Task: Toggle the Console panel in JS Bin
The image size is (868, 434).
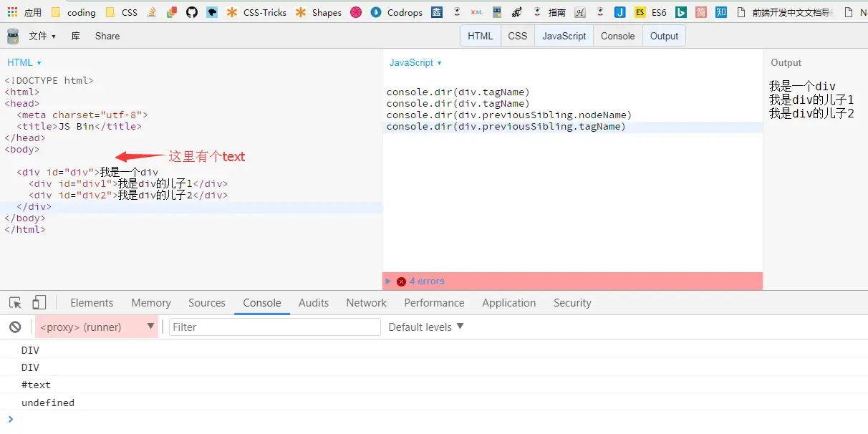Action: tap(617, 36)
